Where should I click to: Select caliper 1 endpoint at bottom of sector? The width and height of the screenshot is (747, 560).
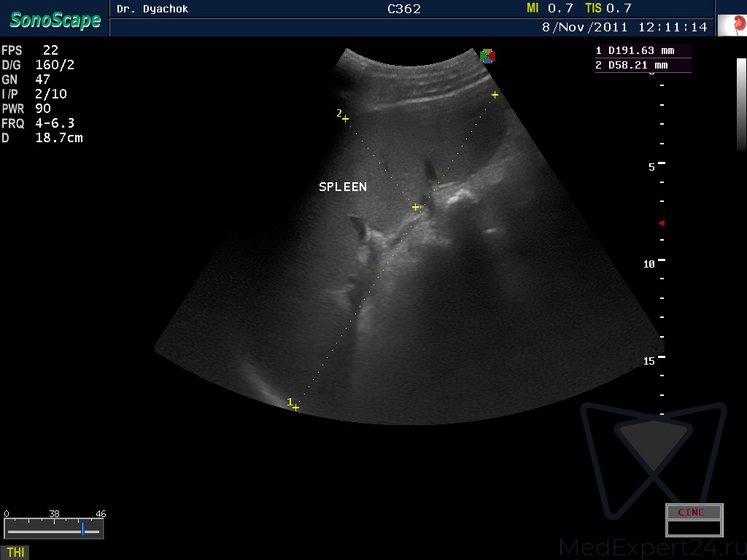(295, 407)
